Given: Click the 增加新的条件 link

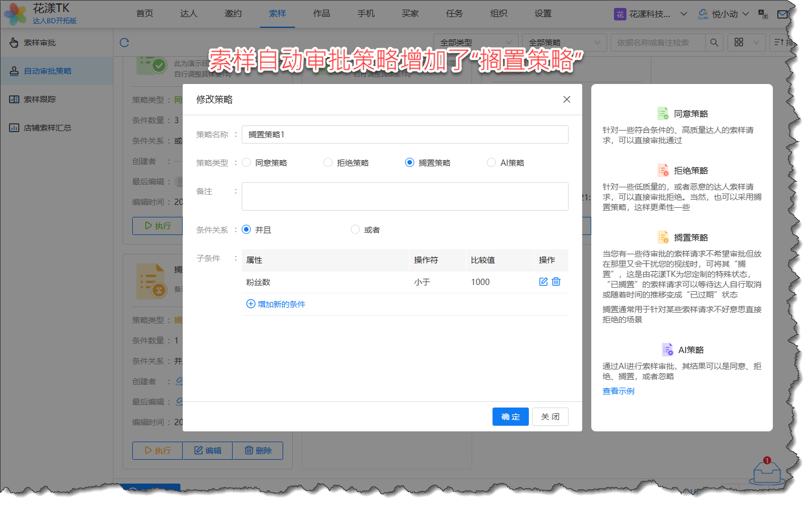Looking at the screenshot, I should (276, 304).
